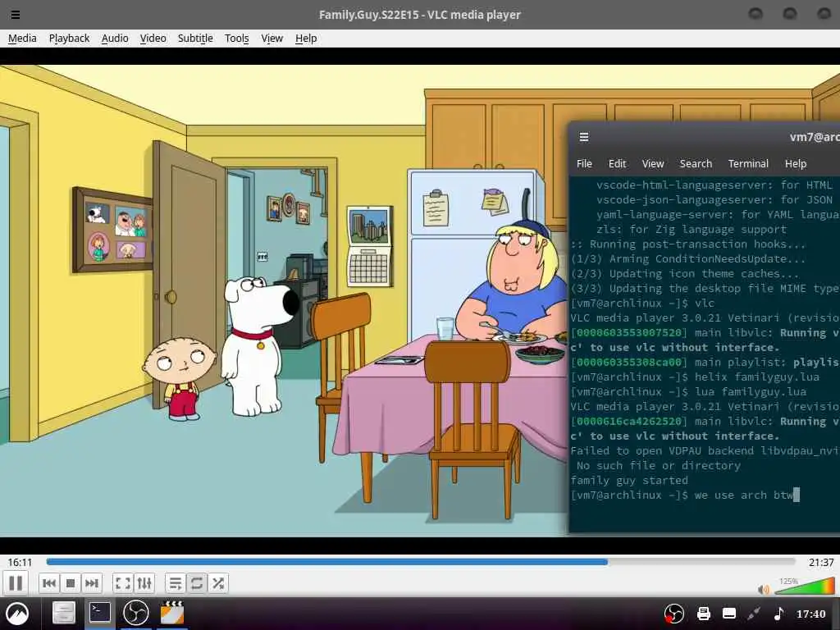840x630 pixels.
Task: Switch to VLC clapperboard taskbar icon
Action: point(172,613)
